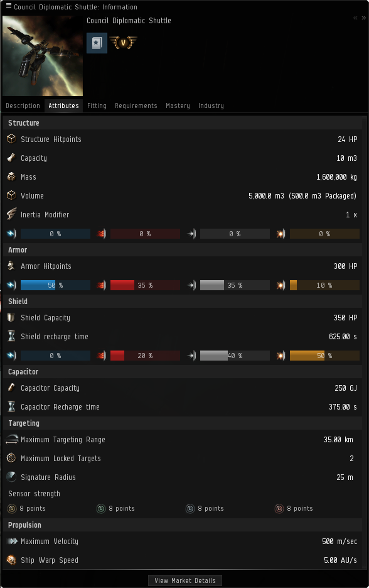
Task: Click the ship preview thumbnail image
Action: point(43,56)
